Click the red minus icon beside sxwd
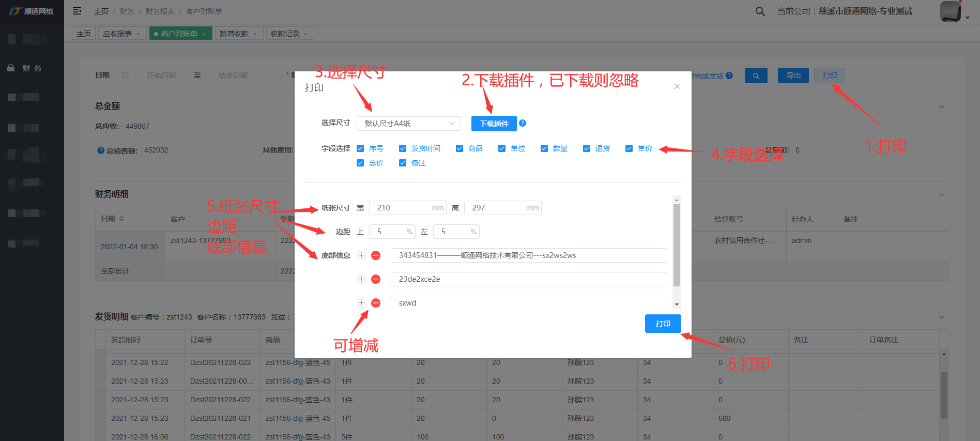This screenshot has height=441, width=980. point(376,303)
